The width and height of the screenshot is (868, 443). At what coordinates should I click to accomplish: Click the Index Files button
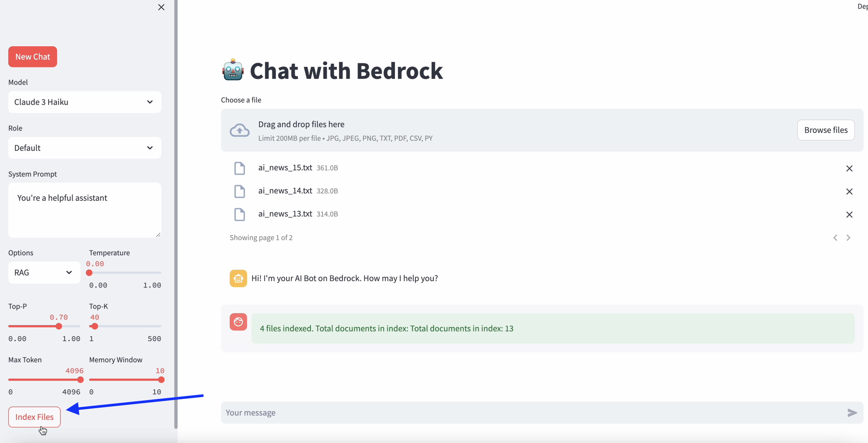(35, 416)
